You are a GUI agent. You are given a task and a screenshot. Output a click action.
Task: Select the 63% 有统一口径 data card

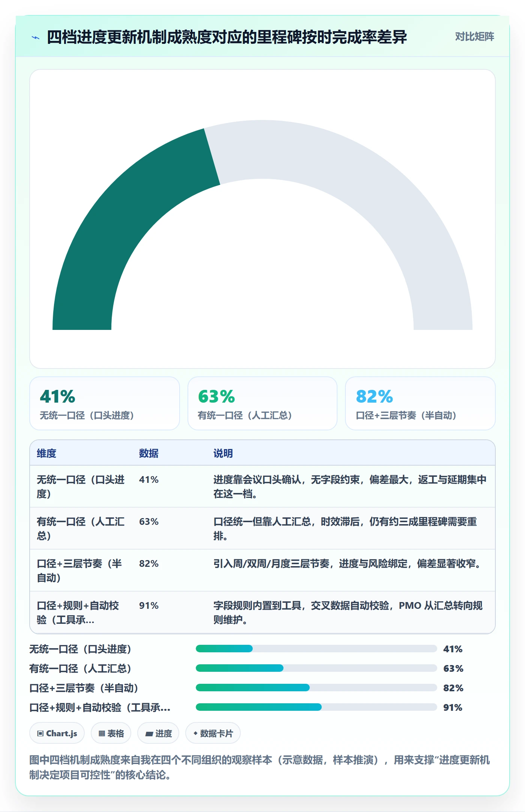(262, 403)
